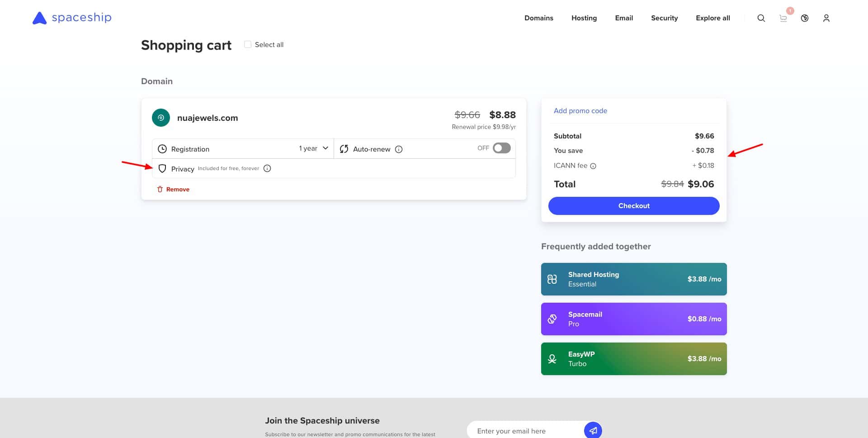This screenshot has width=868, height=438.
Task: Remove nuajewels.com from the cart
Action: click(173, 189)
